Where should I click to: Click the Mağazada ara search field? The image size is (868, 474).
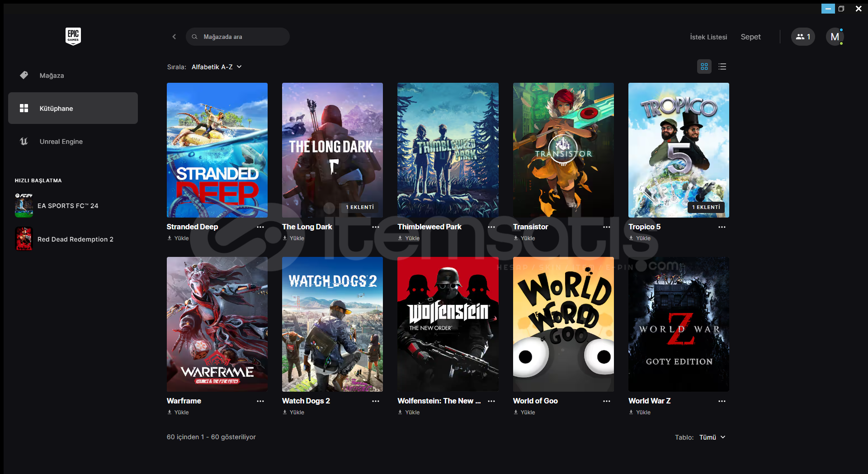238,37
